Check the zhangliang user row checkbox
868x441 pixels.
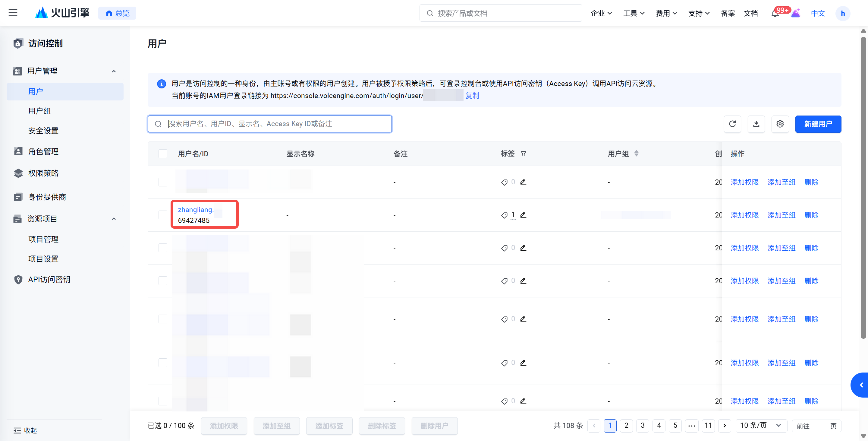[x=163, y=215]
